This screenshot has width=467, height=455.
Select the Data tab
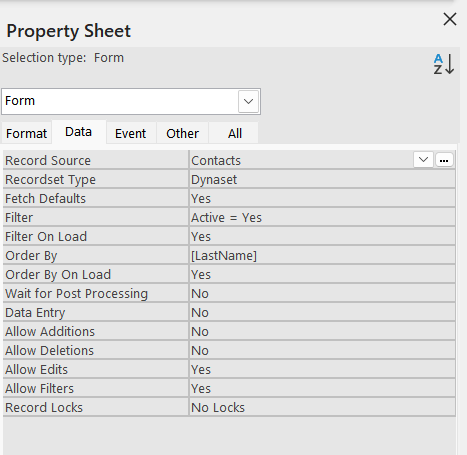pos(79,132)
